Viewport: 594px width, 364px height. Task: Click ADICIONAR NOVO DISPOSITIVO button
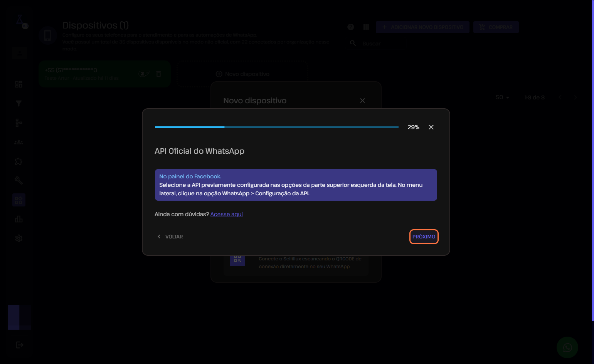[x=422, y=27]
